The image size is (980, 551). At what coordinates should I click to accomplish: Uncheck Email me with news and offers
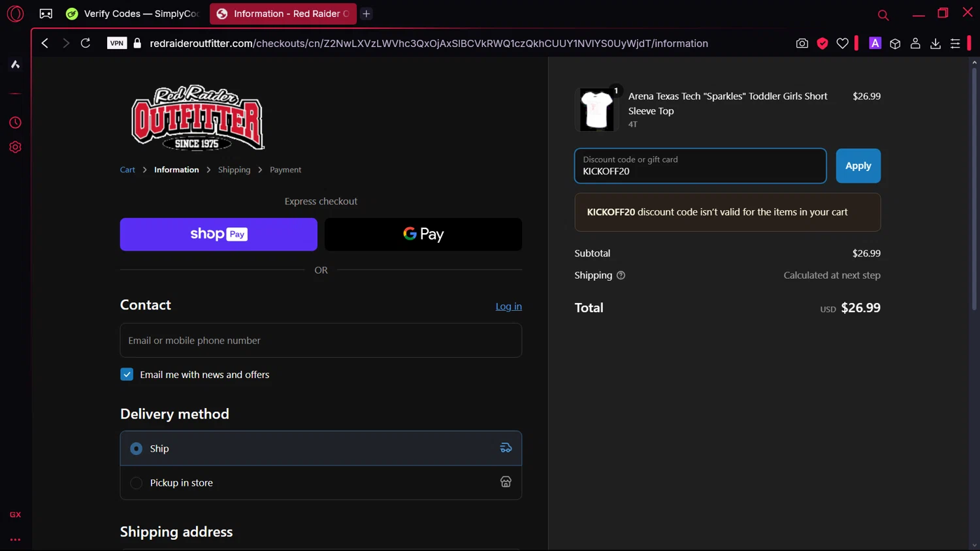(x=127, y=374)
